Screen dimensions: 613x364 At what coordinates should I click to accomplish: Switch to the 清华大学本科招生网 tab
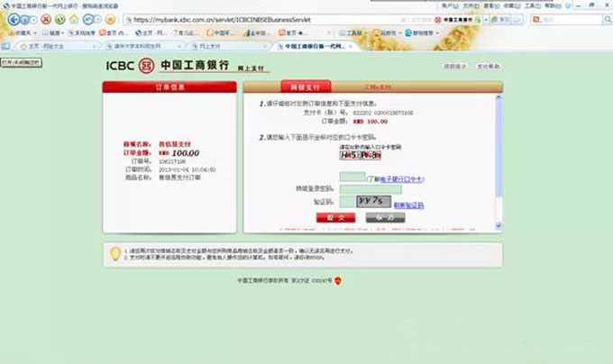[x=142, y=46]
